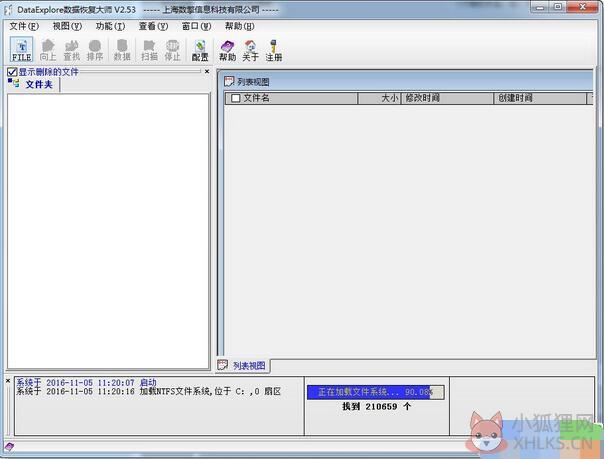
Task: Open the 功能(T) menu
Action: point(111,26)
